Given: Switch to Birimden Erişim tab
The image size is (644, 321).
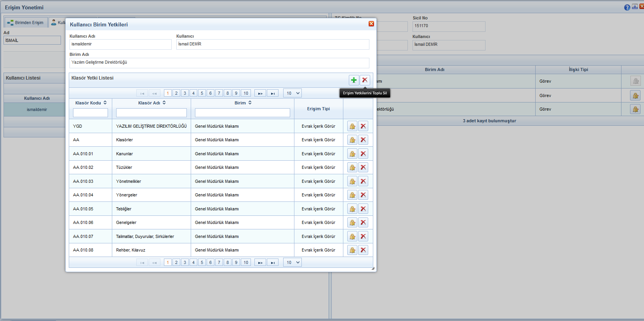Looking at the screenshot, I should pyautogui.click(x=26, y=23).
